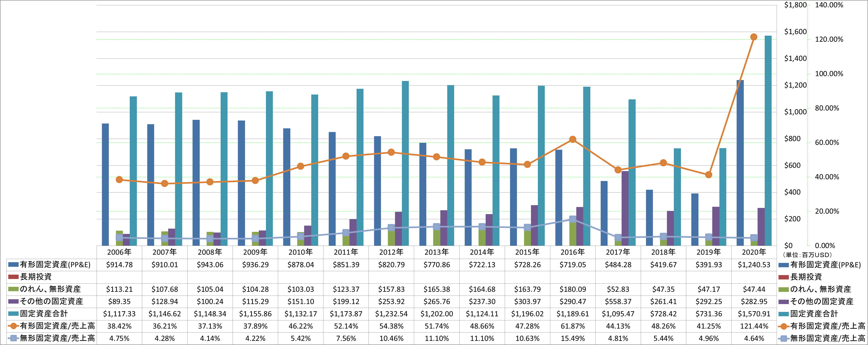Click the 2017年 purple other fixed assets bar

pyautogui.click(x=625, y=208)
